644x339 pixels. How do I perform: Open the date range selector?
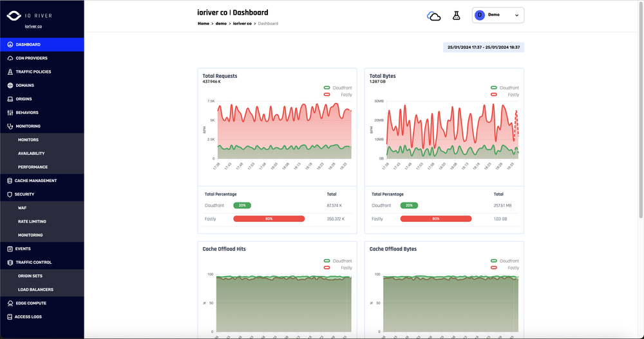pyautogui.click(x=484, y=47)
